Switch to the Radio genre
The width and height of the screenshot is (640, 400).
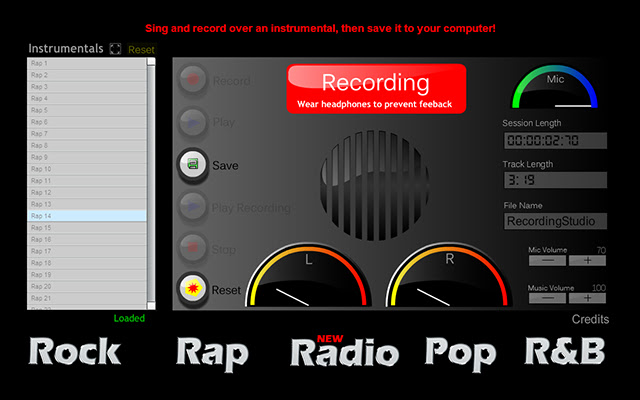[x=344, y=352]
